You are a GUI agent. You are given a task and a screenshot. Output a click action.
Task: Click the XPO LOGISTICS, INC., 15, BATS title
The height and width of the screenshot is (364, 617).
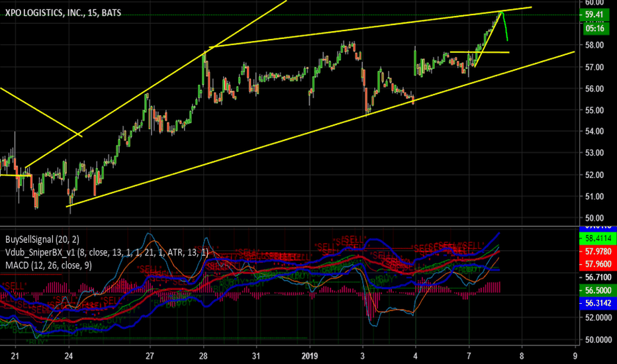coord(63,13)
